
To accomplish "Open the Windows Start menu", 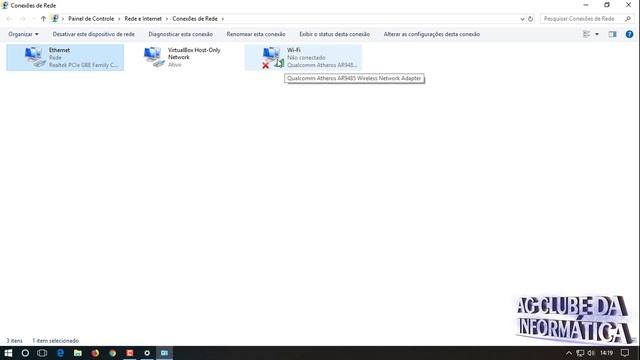I will 8,353.
